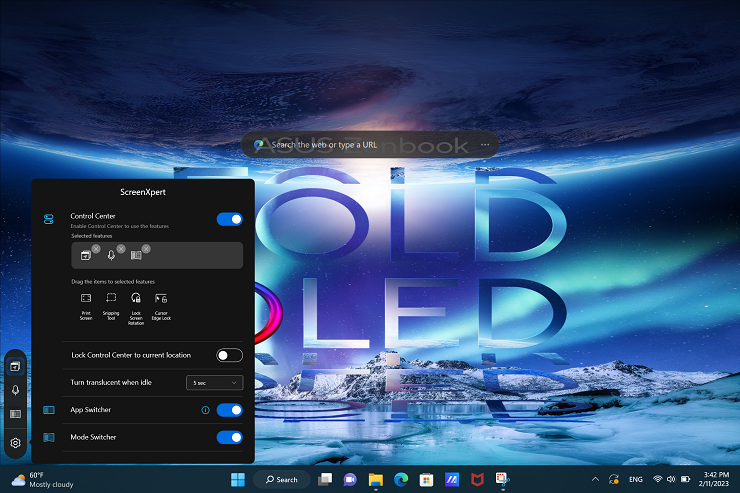Click the Control Center heading text

click(93, 216)
